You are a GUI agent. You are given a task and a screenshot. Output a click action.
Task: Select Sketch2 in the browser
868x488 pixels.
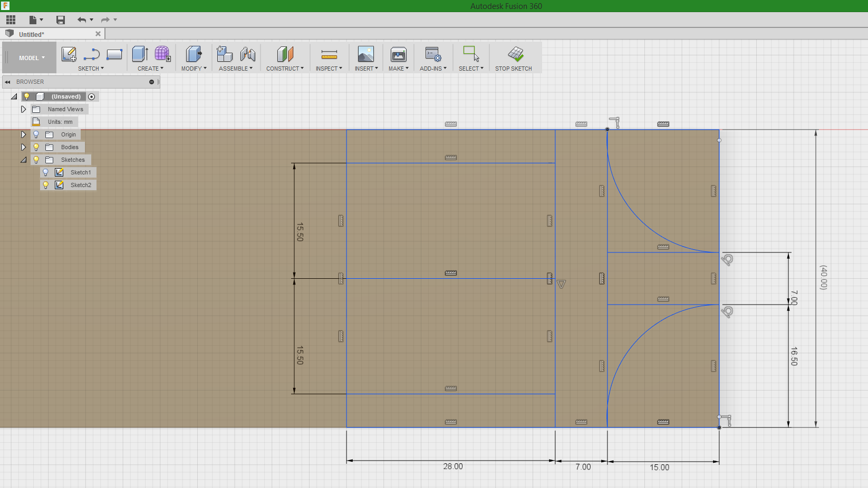point(81,185)
